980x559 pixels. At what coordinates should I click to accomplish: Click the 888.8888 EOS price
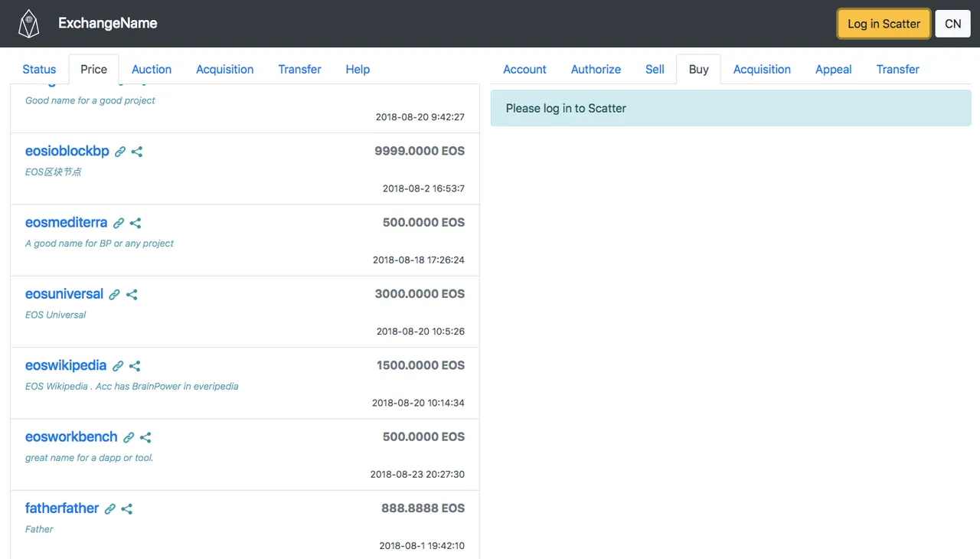[423, 508]
